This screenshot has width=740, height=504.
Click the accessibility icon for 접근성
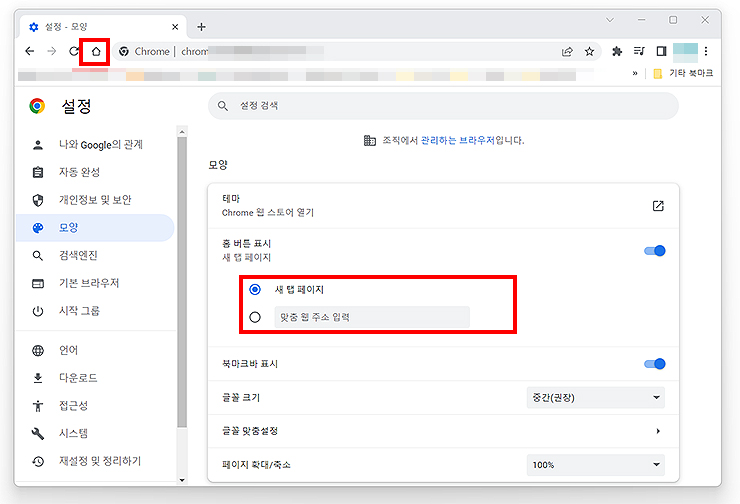tap(38, 406)
